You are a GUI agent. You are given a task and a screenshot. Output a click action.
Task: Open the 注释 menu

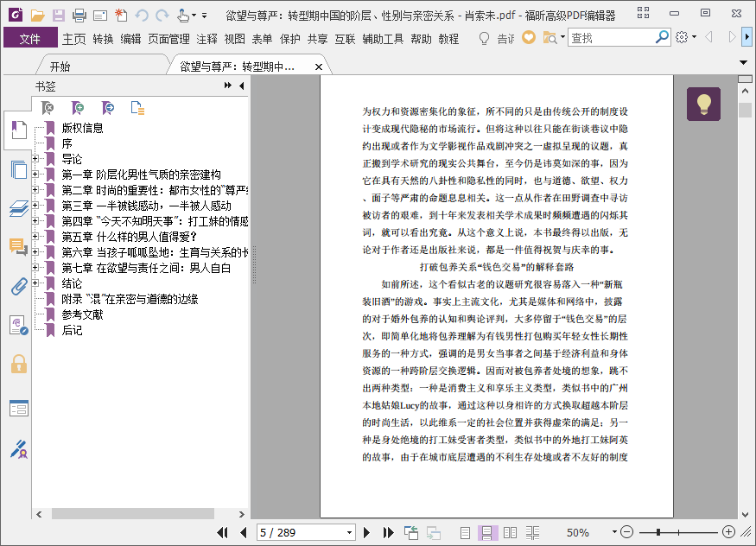pos(207,39)
